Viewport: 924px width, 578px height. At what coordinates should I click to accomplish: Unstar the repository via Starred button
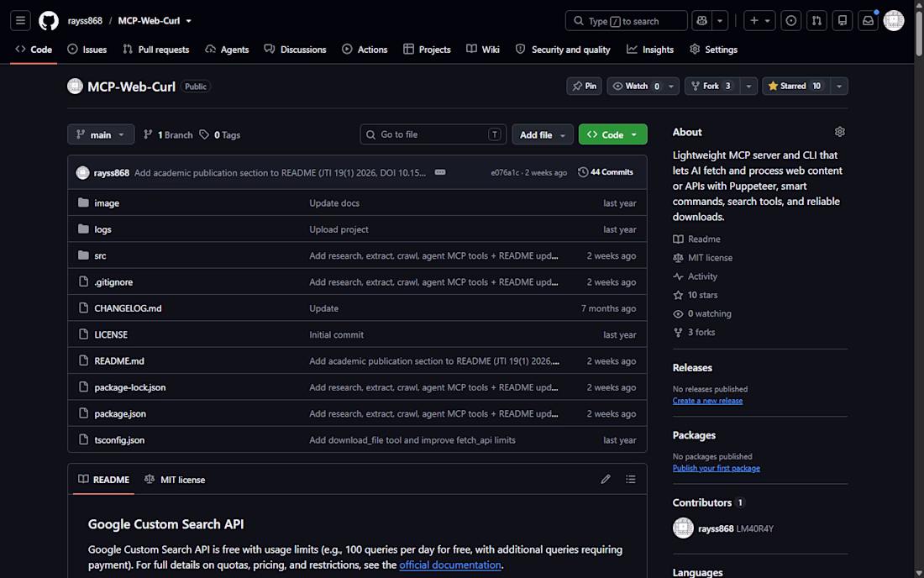coord(795,86)
